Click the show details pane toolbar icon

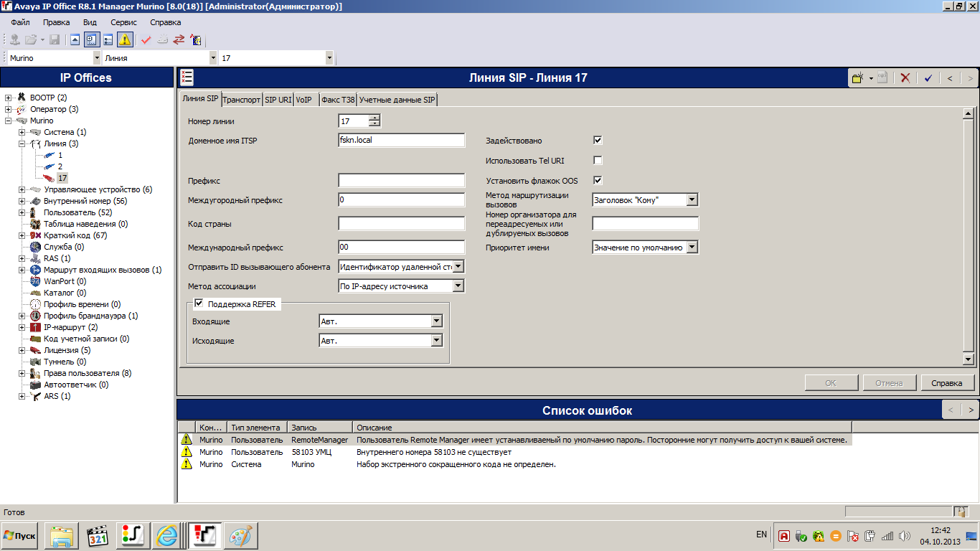click(x=108, y=39)
